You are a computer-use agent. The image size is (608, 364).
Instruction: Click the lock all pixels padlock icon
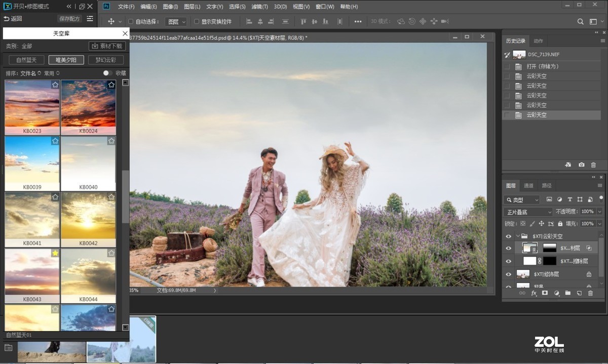560,224
